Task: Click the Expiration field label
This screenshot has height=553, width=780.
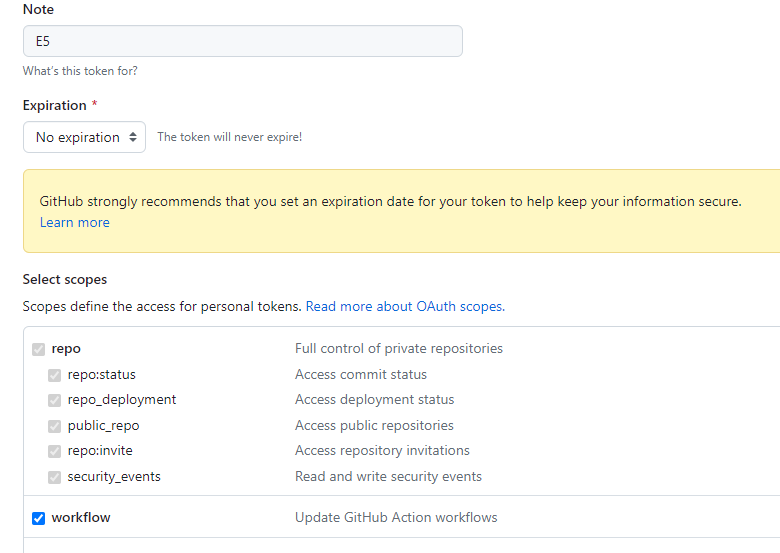Action: click(55, 105)
